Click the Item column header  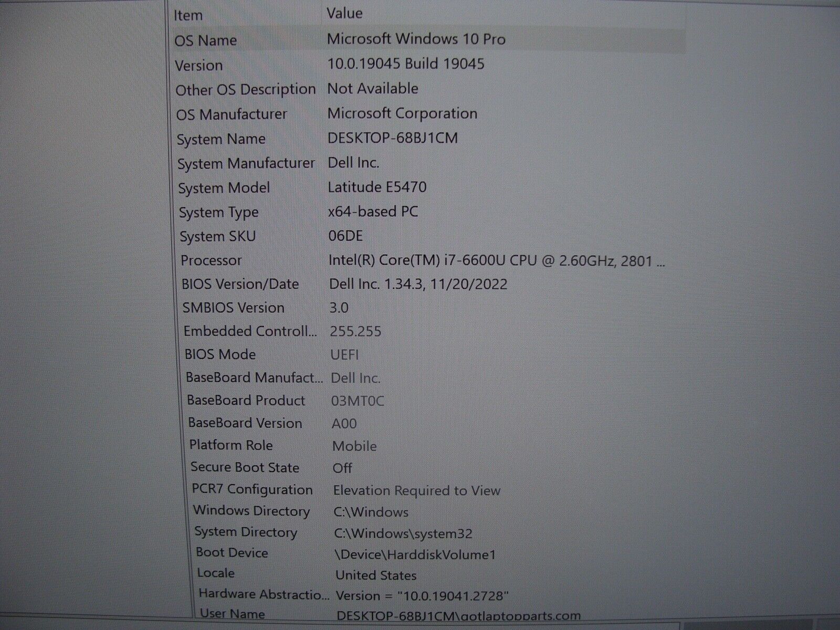[x=188, y=15]
